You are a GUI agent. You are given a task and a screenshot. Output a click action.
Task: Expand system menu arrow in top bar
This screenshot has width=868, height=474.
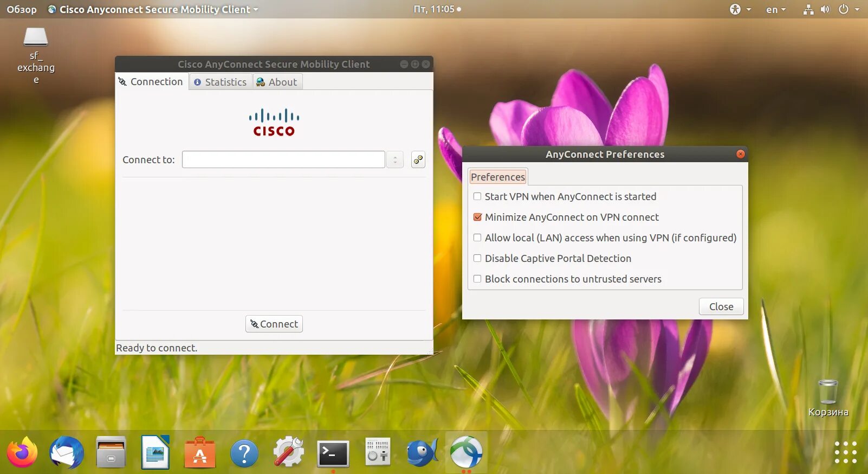(857, 9)
